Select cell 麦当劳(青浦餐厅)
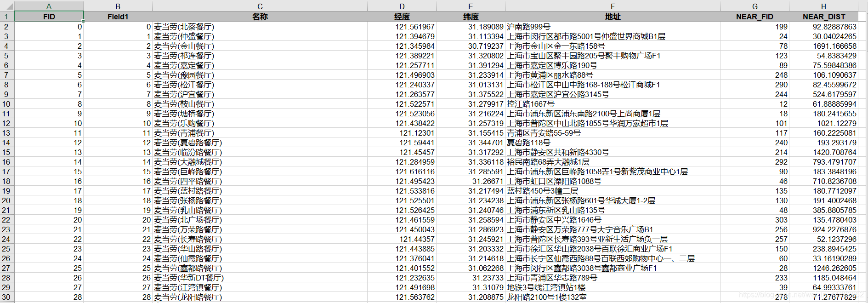Screen dimensions: 868x303 [260, 133]
